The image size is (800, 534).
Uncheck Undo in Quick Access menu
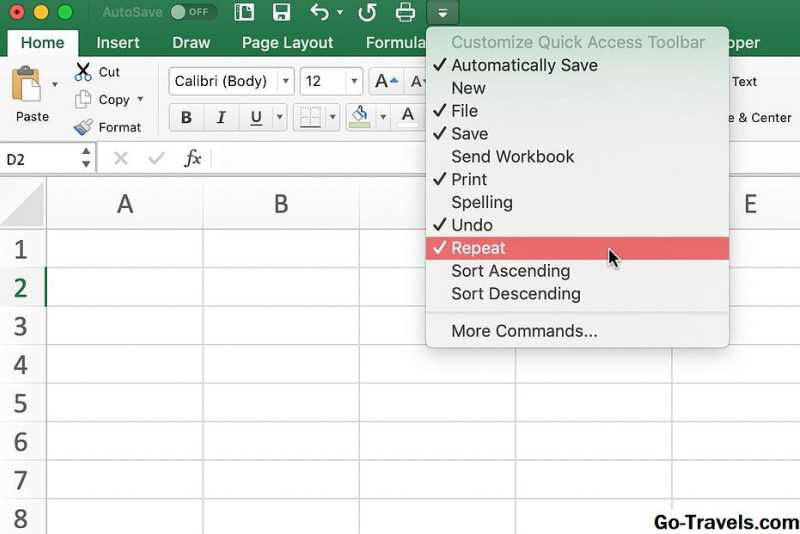point(577,225)
